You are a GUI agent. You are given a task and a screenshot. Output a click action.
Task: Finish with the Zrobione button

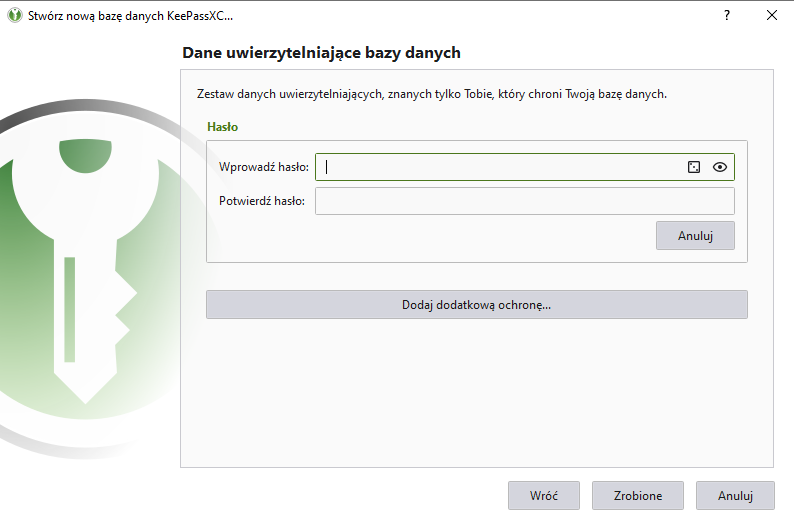pos(638,496)
